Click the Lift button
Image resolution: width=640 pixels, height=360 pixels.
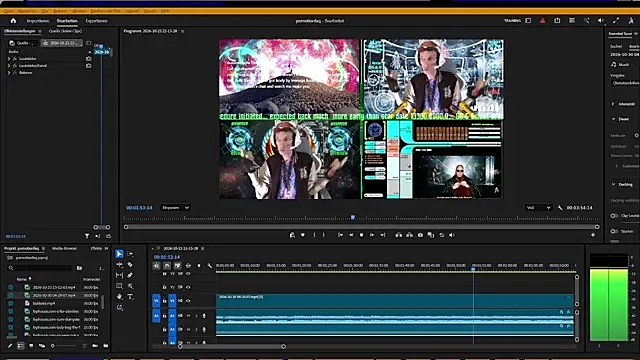[398, 235]
